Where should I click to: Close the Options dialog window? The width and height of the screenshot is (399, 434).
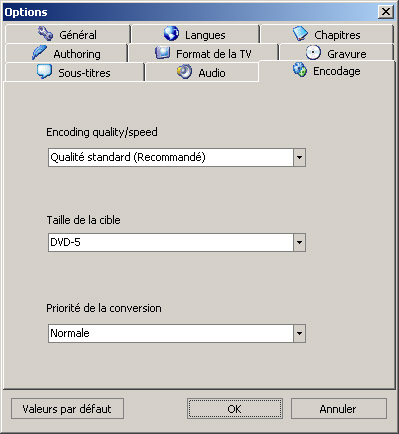[386, 12]
